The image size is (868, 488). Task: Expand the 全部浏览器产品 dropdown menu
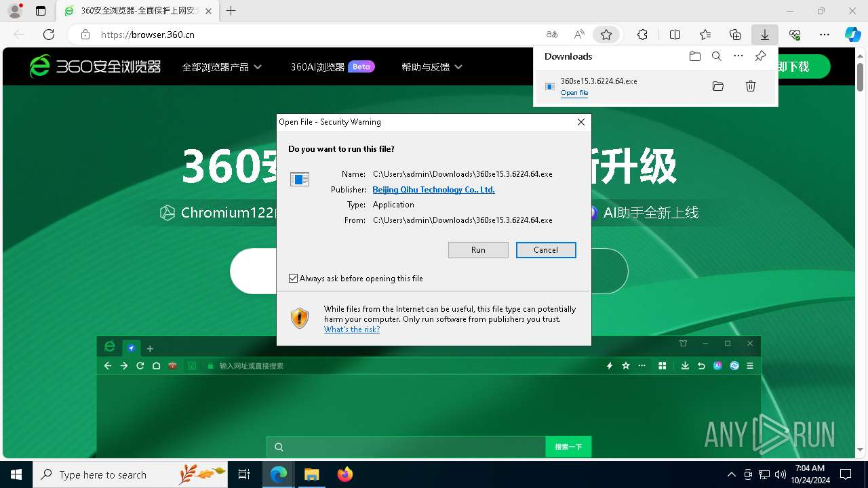(222, 67)
